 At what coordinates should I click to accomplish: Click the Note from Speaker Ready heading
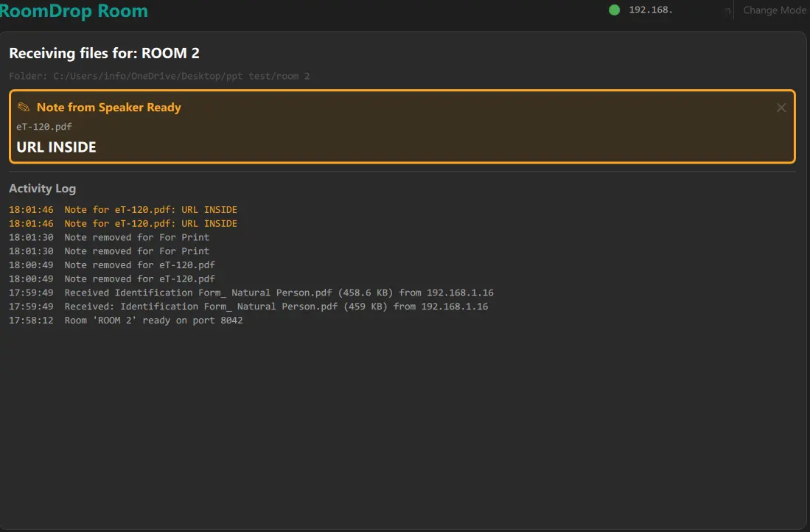(x=109, y=107)
